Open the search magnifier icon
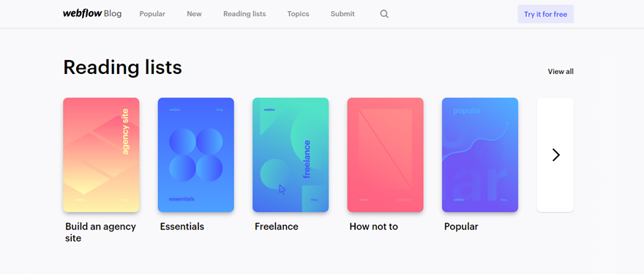 point(384,14)
